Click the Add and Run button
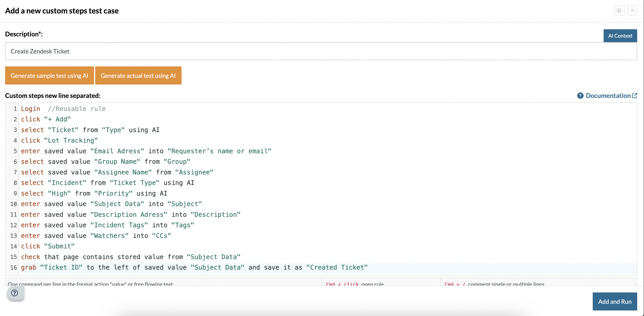644x316 pixels. coord(615,301)
